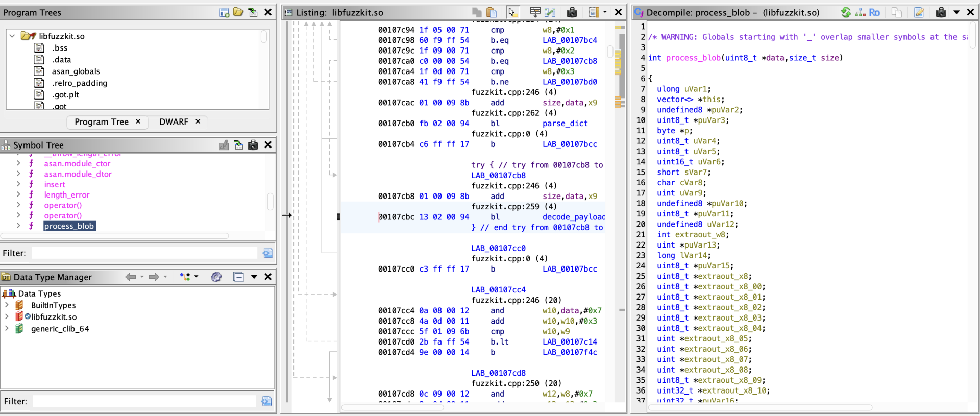The height and width of the screenshot is (416, 980).
Task: Toggle read-only 'Ro' mode in Decompile panel
Action: (x=874, y=12)
